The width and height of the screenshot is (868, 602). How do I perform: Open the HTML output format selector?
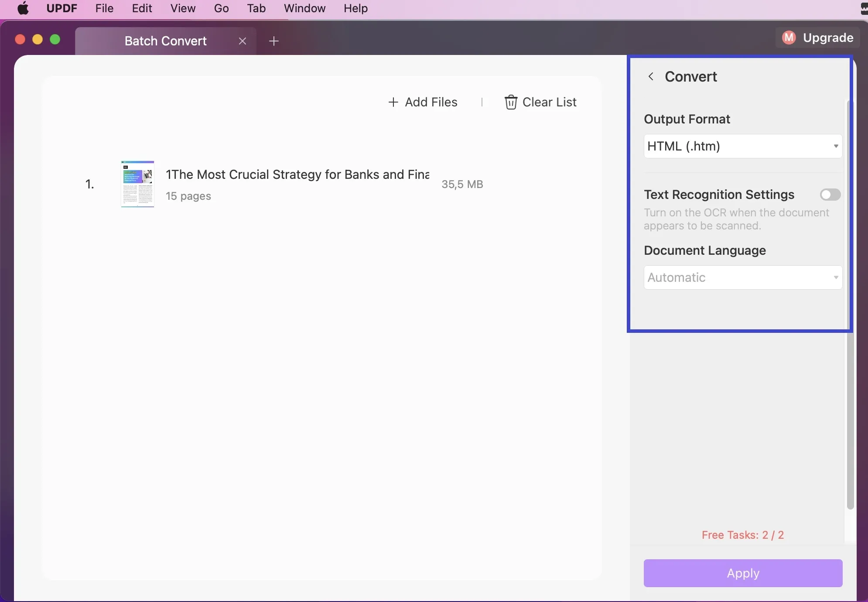pyautogui.click(x=742, y=146)
